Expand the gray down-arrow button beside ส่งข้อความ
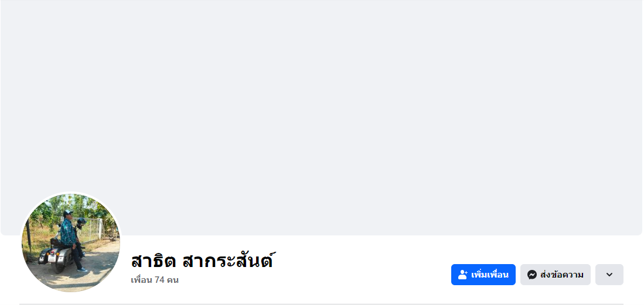644x308 pixels. 609,275
